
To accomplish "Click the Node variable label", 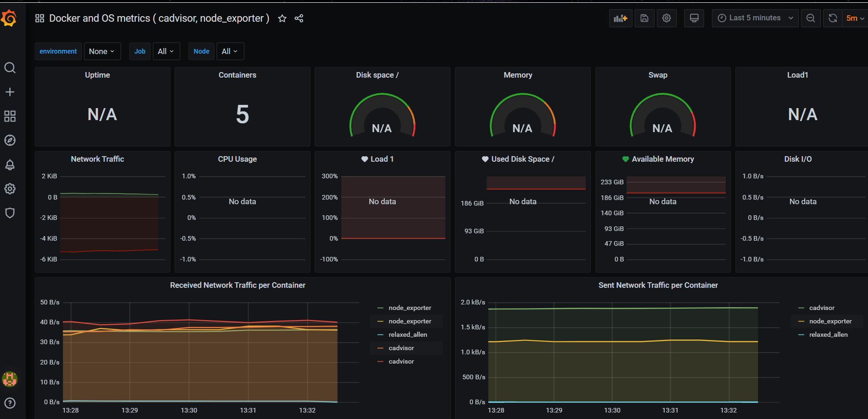I will (201, 51).
